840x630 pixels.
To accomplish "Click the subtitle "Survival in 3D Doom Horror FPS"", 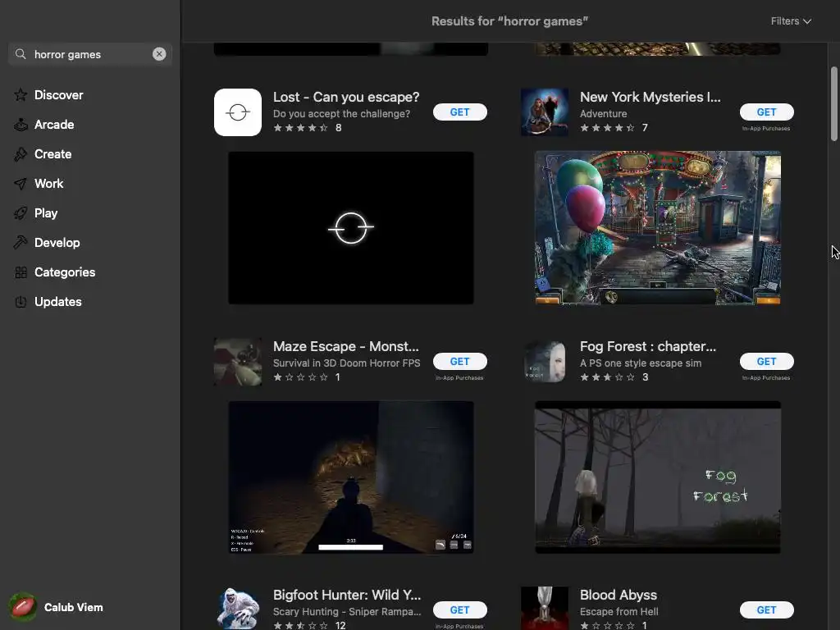I will [347, 363].
